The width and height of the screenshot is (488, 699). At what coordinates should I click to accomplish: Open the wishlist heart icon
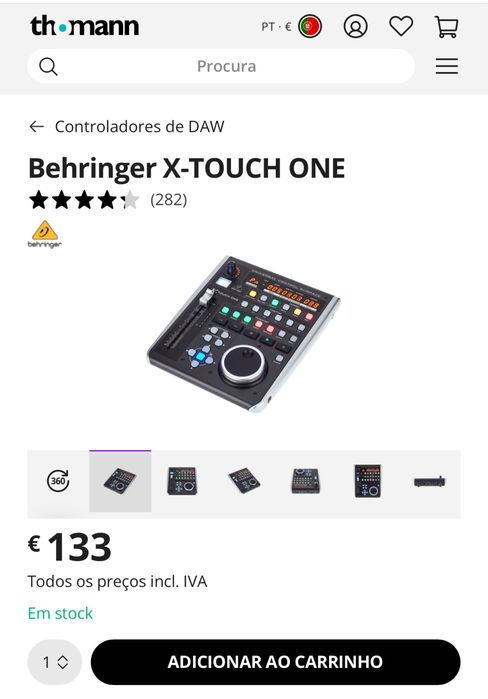click(401, 26)
